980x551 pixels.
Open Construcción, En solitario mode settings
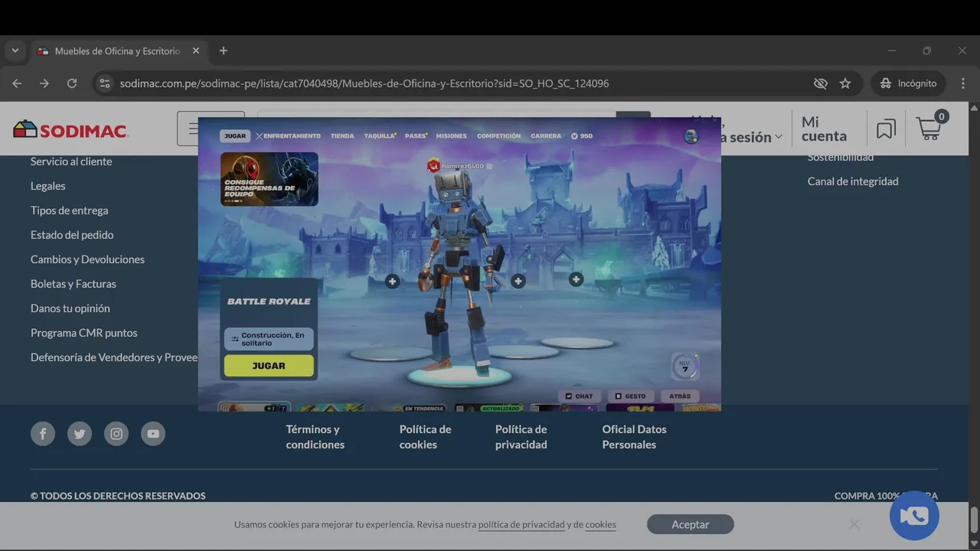click(269, 339)
